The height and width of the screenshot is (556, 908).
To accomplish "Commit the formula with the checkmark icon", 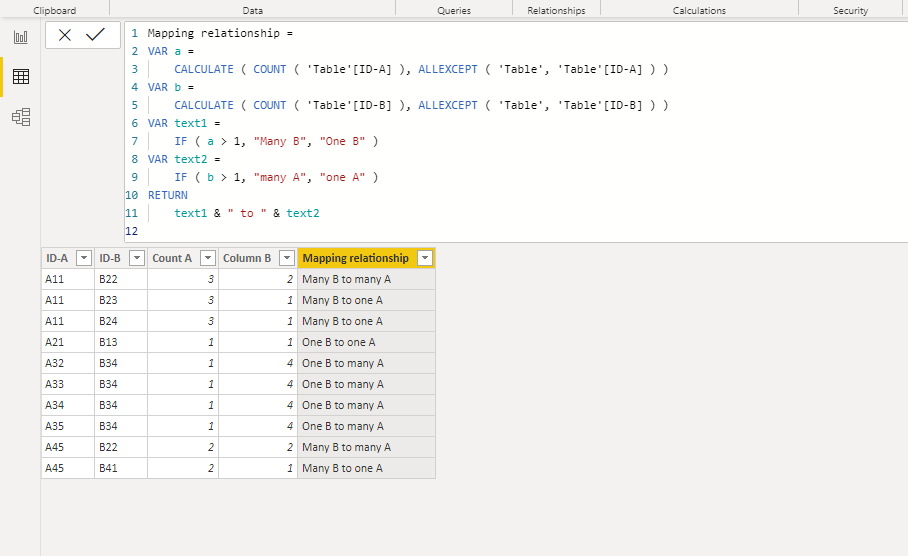I will point(95,35).
